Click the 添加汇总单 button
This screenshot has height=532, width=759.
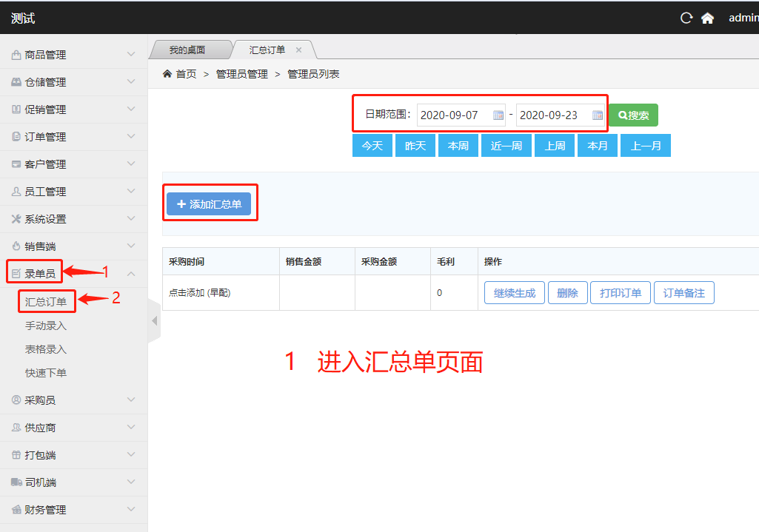[209, 204]
